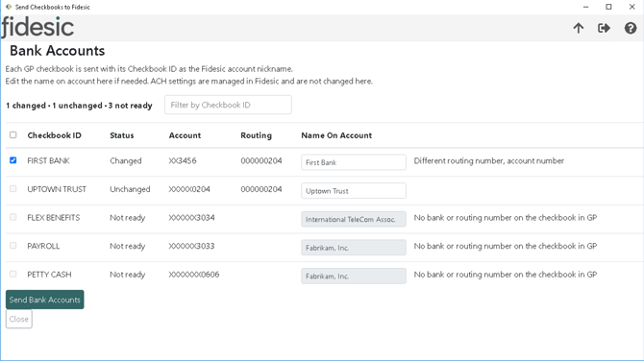Select the PAYROLL checkbook ID text

click(43, 246)
